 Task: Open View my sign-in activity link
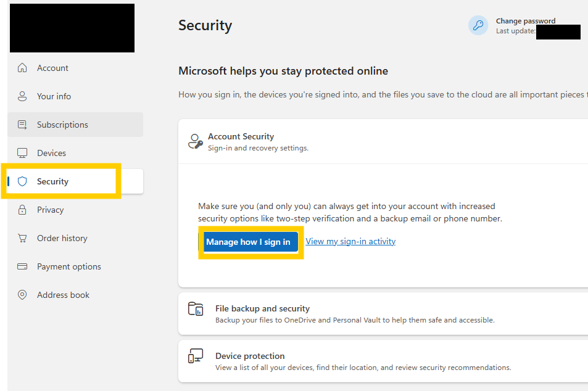point(350,241)
